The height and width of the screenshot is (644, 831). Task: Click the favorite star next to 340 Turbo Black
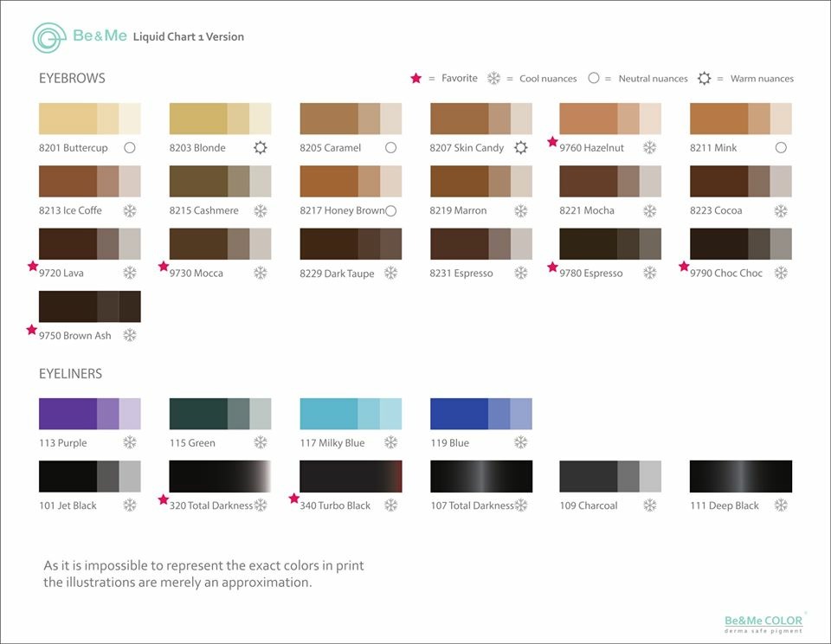point(293,499)
